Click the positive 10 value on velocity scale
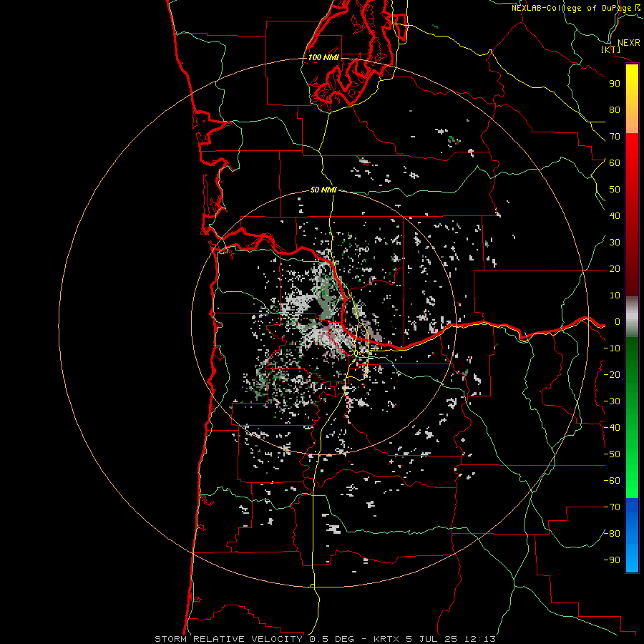This screenshot has width=644, height=644. (615, 296)
